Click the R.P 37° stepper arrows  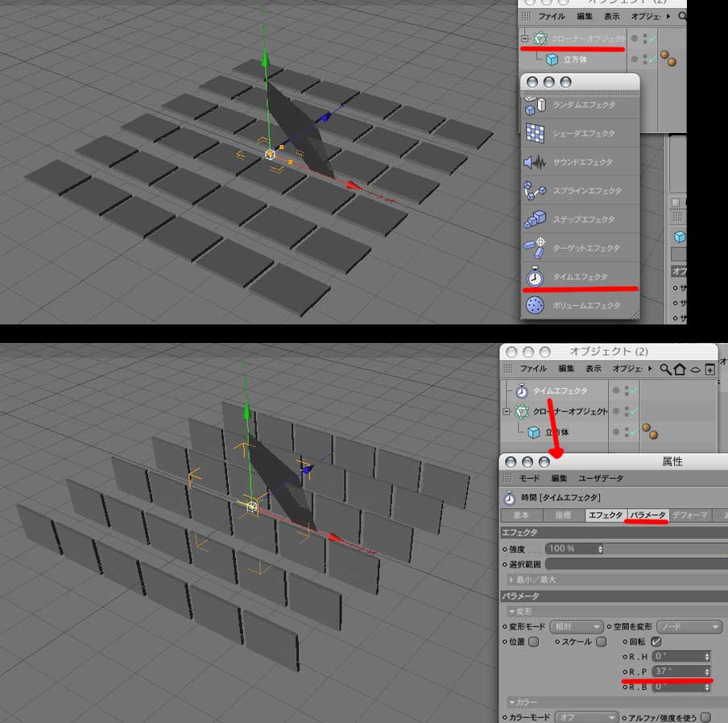pyautogui.click(x=706, y=672)
